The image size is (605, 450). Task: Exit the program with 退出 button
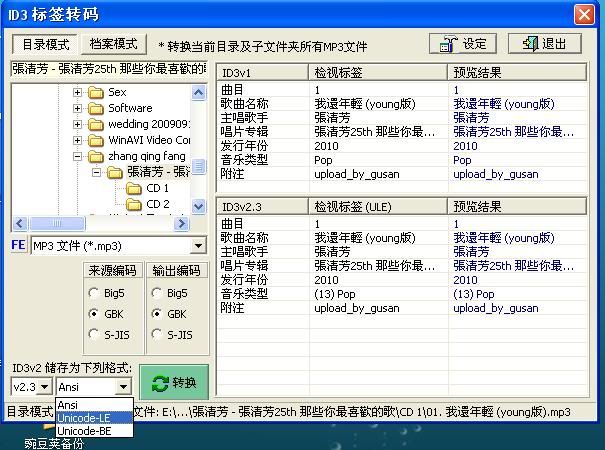coord(544,44)
